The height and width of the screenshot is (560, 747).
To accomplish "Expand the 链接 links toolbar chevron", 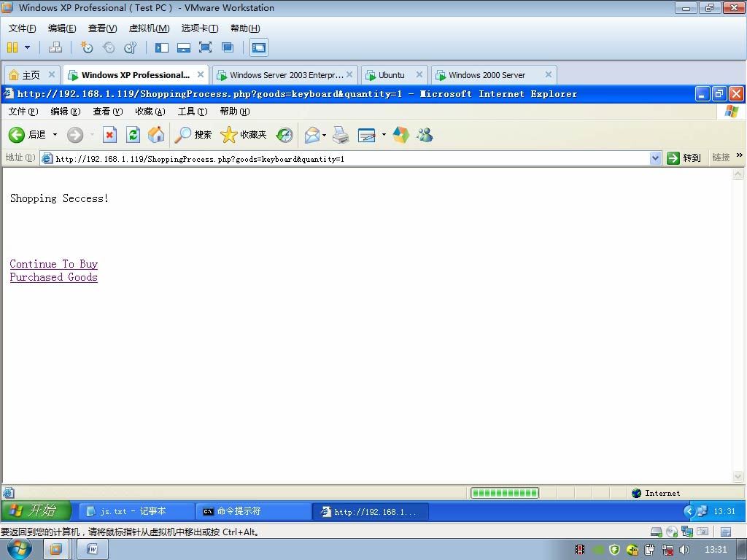I will point(740,155).
